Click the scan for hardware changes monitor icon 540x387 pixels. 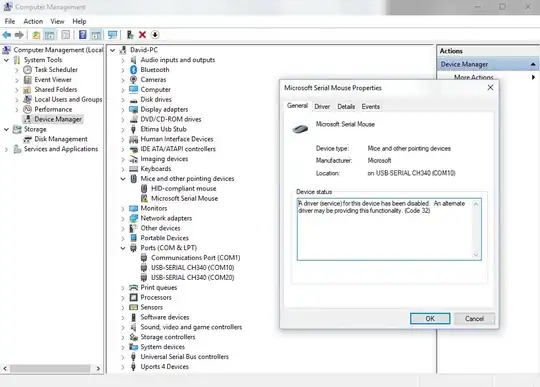[112, 35]
